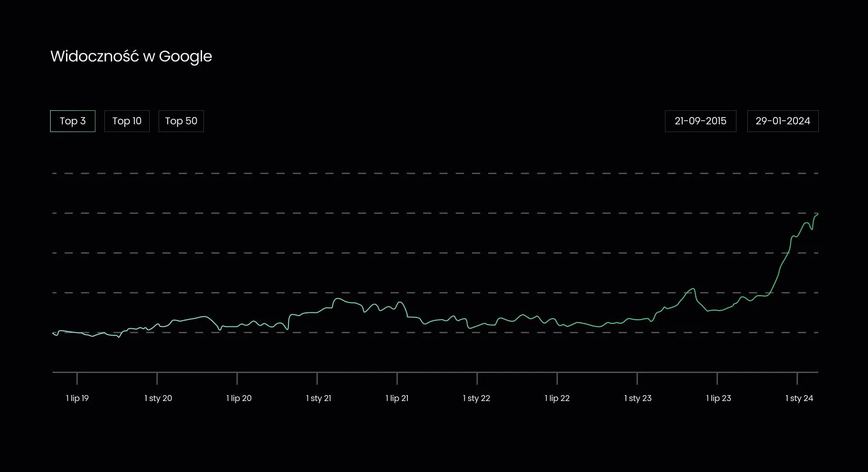Image resolution: width=868 pixels, height=472 pixels.
Task: Switch to the Top 10 filter
Action: 127,121
